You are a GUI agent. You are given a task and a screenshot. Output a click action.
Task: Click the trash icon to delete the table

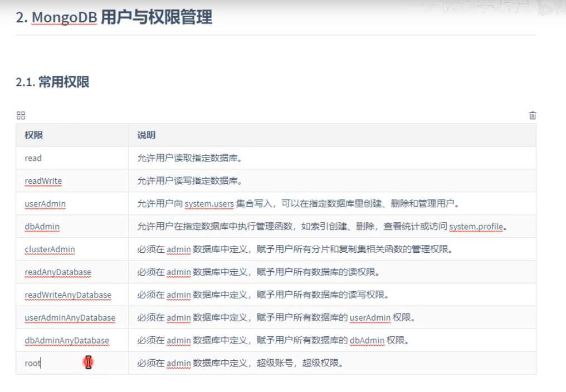click(533, 115)
